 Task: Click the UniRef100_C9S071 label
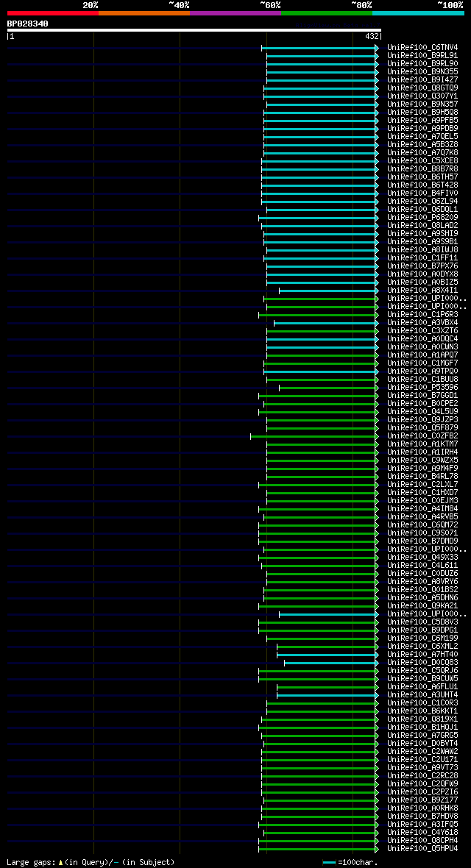click(x=422, y=533)
